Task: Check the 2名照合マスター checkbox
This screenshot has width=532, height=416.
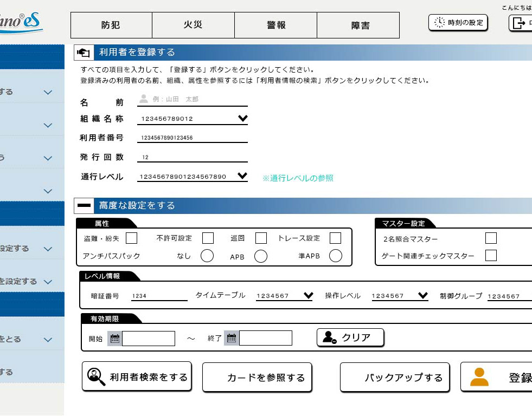Action: click(491, 238)
